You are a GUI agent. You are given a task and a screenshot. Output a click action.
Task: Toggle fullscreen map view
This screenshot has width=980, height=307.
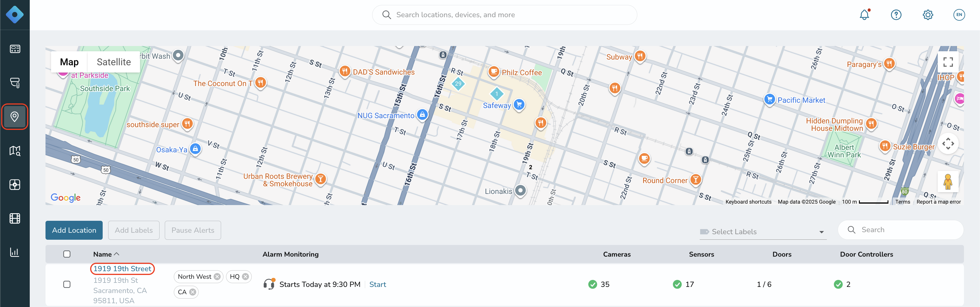(x=948, y=62)
